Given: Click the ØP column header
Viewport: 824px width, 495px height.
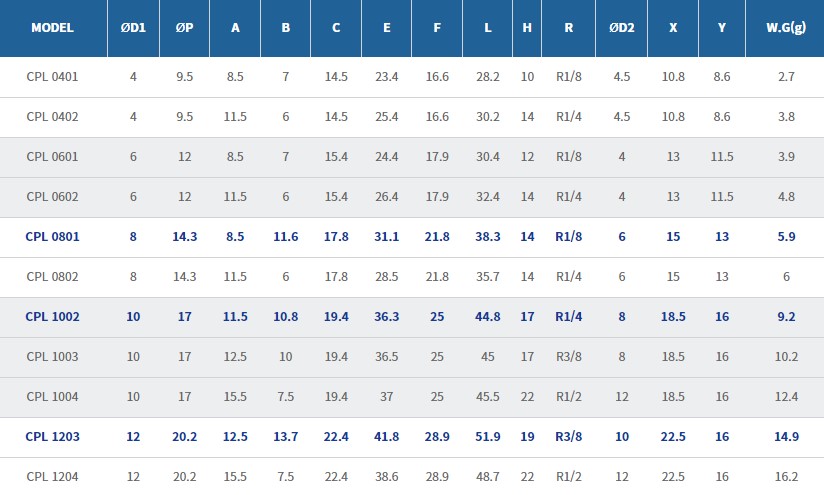Looking at the screenshot, I should tap(184, 28).
